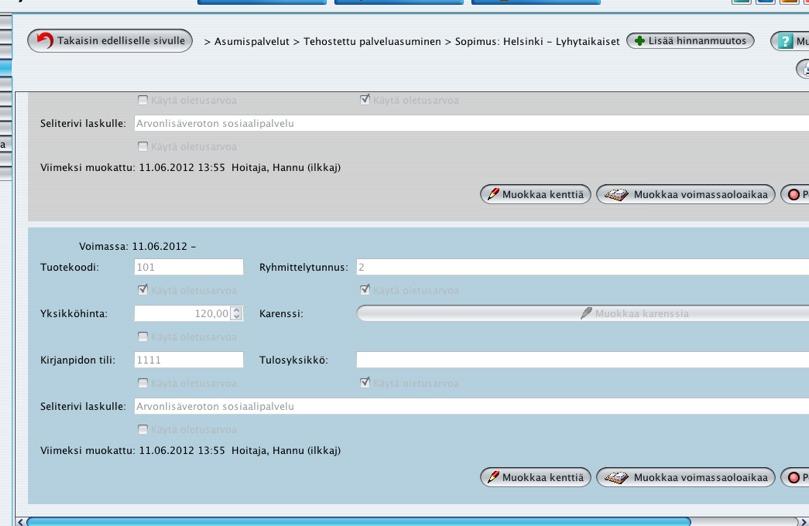Click into the Kirjanpidon tili field showing 1111

[x=189, y=360]
